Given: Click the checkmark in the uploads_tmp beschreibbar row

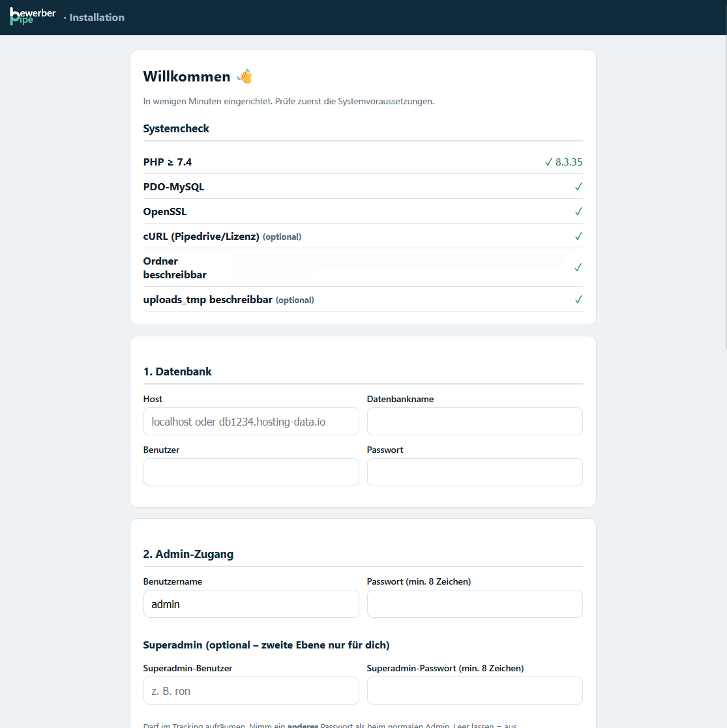Looking at the screenshot, I should (x=578, y=299).
